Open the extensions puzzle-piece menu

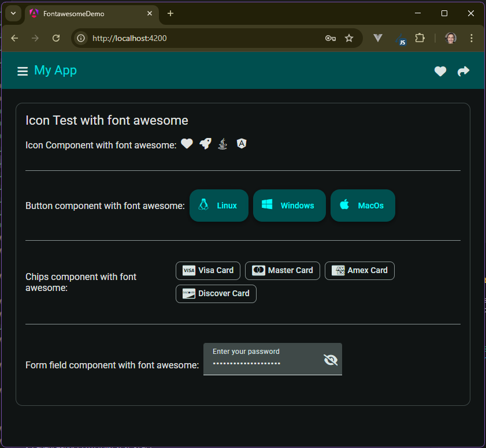point(420,38)
